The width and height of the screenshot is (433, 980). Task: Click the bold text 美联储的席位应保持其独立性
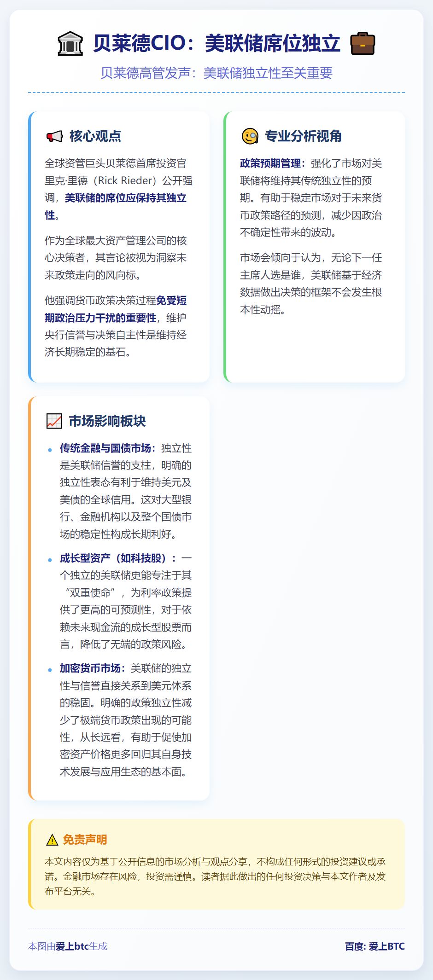point(116,206)
